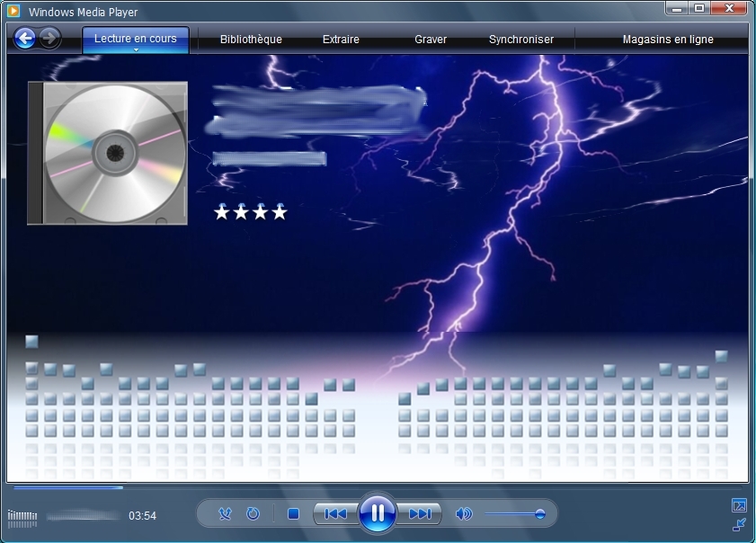Screen dimensions: 756x543
Task: Click the blurred artist name text
Action: tap(270, 158)
